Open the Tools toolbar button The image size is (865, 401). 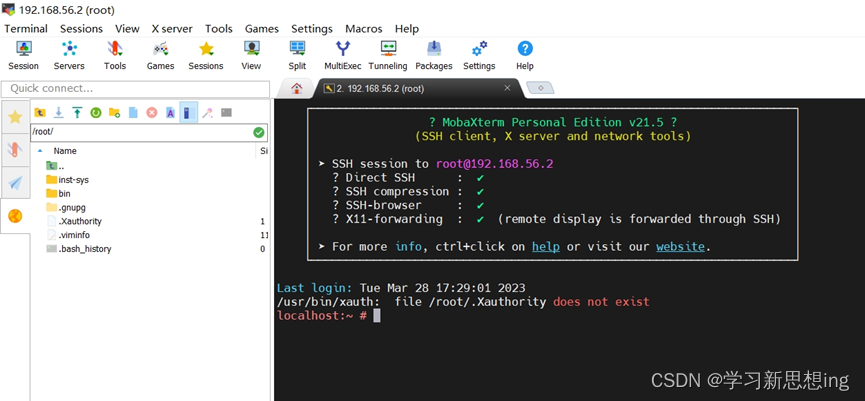click(115, 56)
